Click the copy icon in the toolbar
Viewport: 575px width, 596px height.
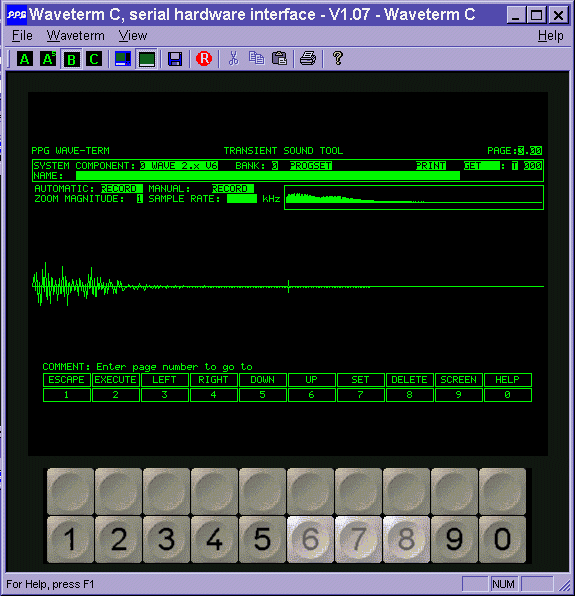tap(257, 59)
